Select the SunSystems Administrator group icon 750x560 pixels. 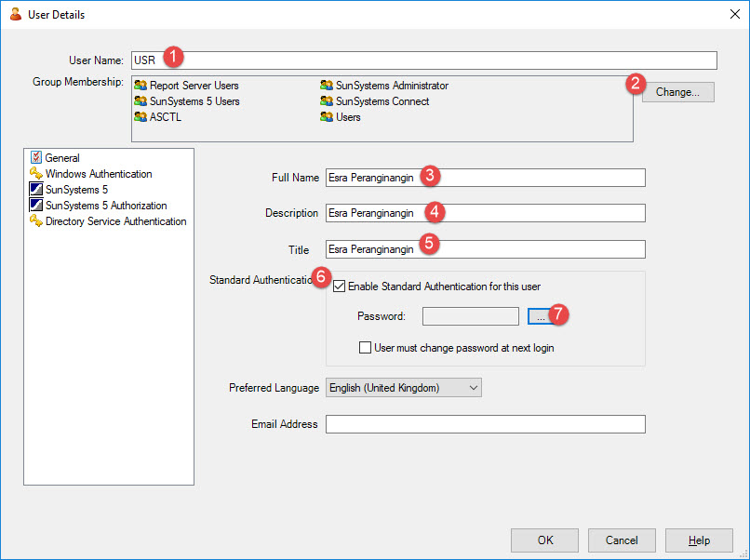tap(325, 85)
